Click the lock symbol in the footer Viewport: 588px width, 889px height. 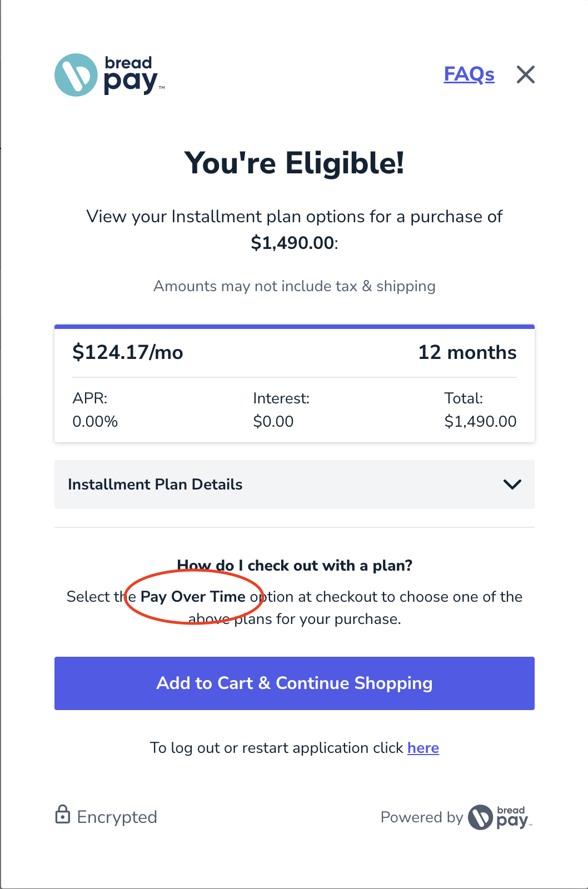click(x=63, y=816)
